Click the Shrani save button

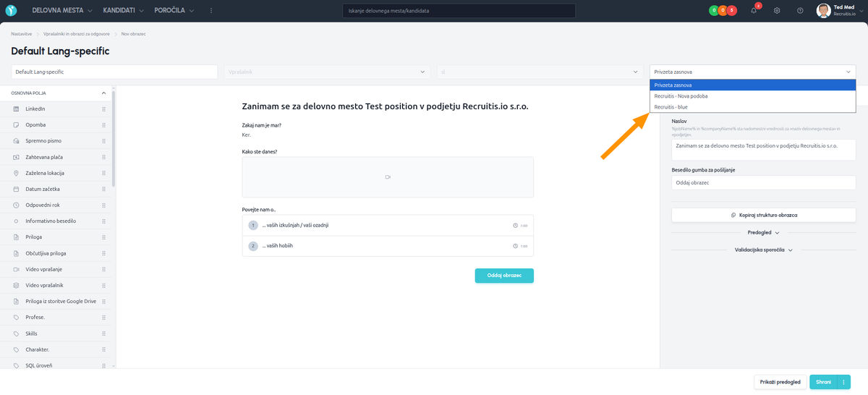point(823,382)
